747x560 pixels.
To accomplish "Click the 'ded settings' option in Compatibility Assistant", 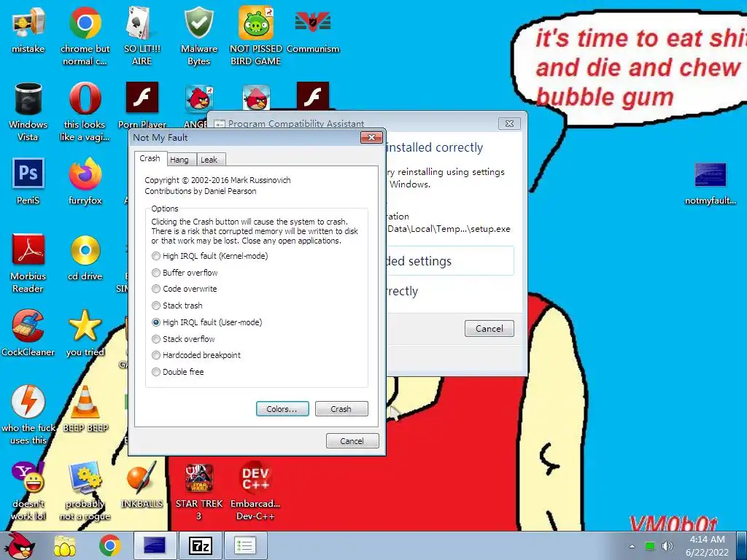I will pos(449,261).
